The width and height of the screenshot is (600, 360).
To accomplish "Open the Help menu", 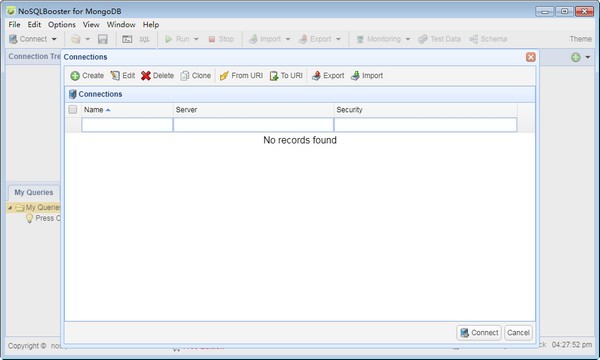I will click(151, 24).
